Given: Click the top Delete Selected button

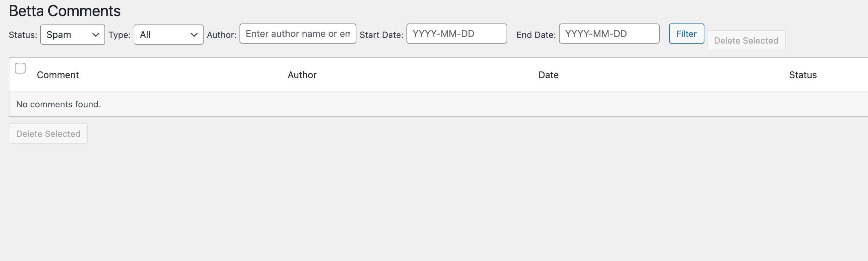Looking at the screenshot, I should pos(746,40).
